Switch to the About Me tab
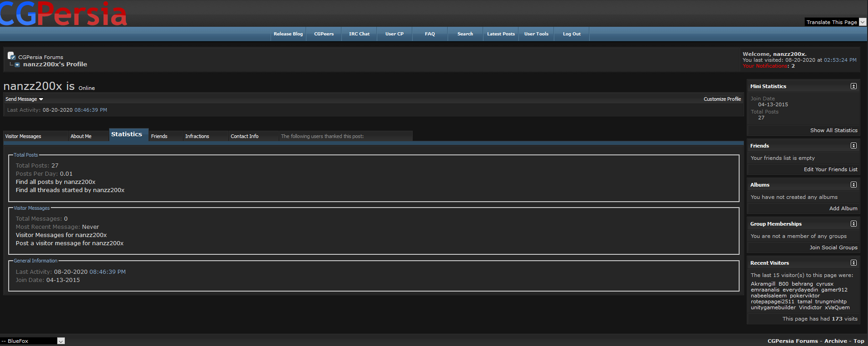 (x=89, y=136)
